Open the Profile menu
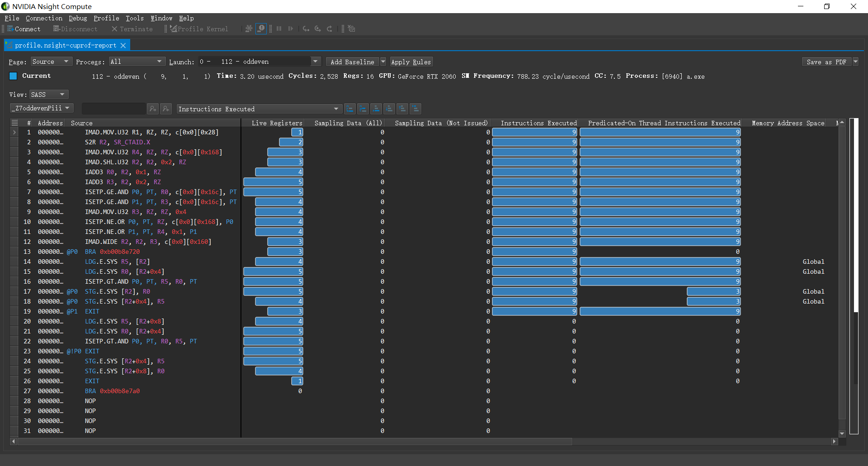The width and height of the screenshot is (868, 466). point(106,18)
